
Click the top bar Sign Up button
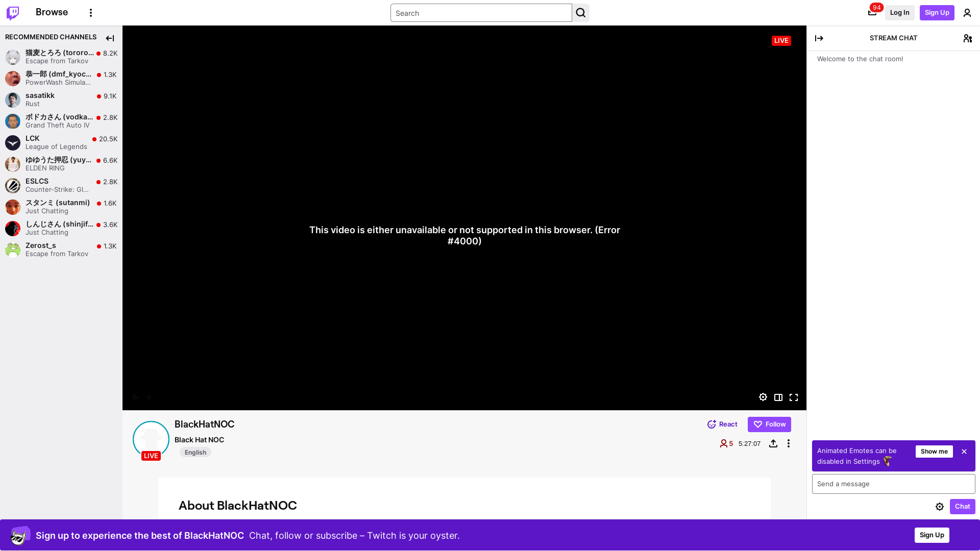(x=937, y=13)
